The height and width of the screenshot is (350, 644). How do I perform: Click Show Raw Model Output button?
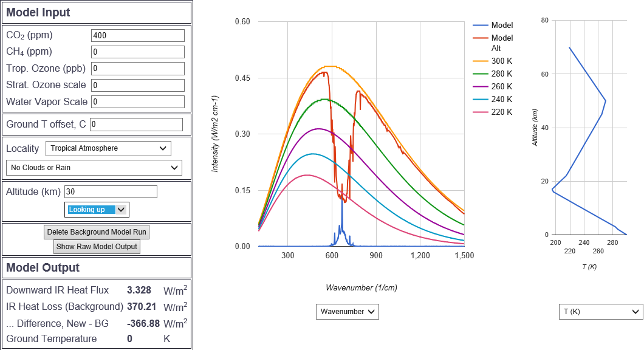[97, 247]
